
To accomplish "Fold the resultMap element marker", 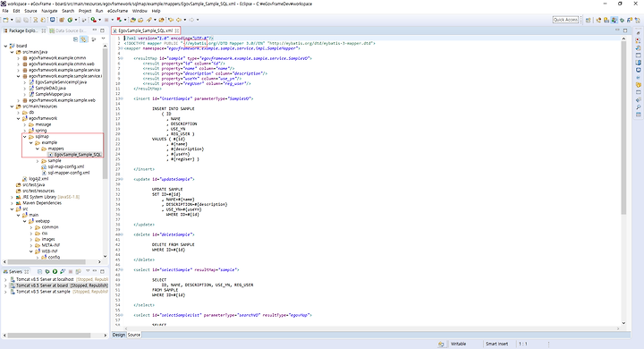I will tap(122, 58).
